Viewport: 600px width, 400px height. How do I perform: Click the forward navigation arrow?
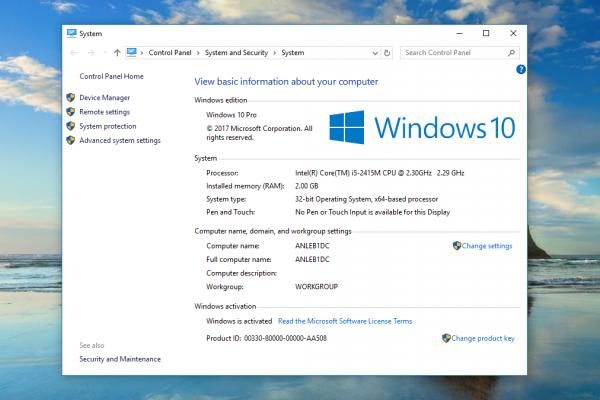pyautogui.click(x=91, y=53)
